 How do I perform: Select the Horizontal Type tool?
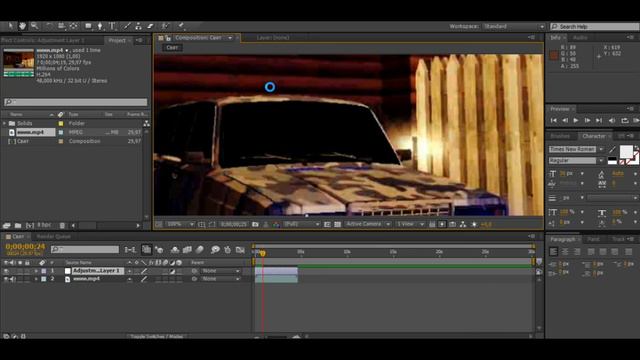click(x=112, y=26)
